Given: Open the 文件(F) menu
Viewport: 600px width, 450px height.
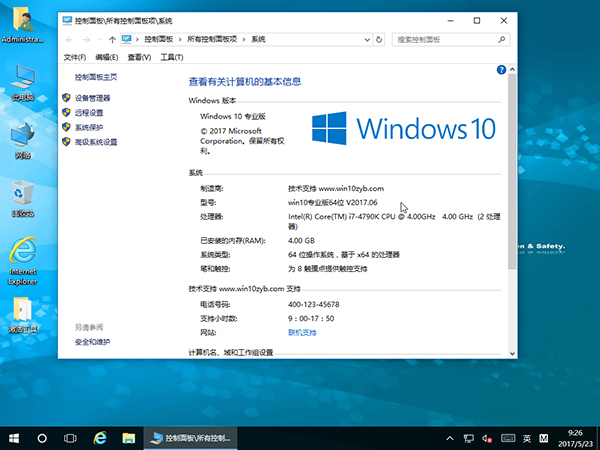Looking at the screenshot, I should pos(75,57).
